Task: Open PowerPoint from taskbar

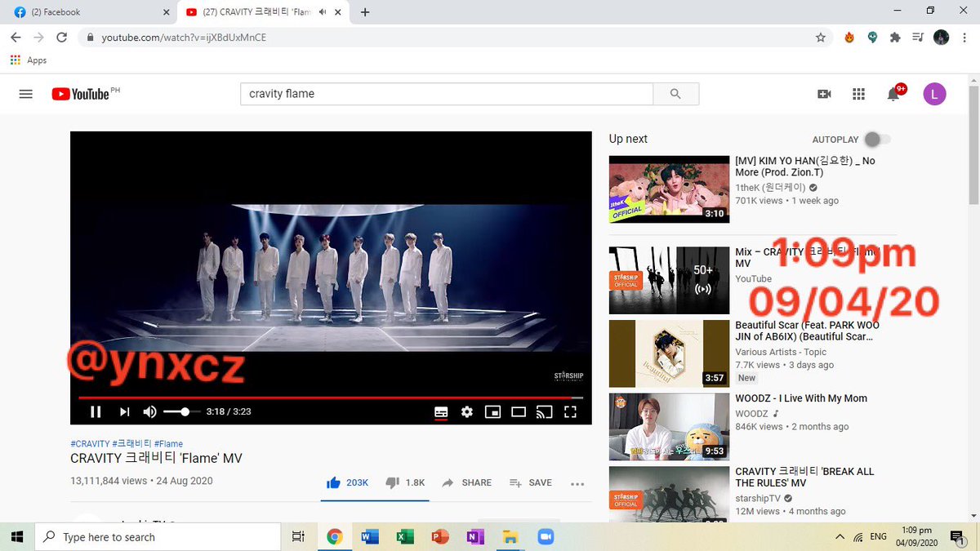Action: click(x=439, y=536)
